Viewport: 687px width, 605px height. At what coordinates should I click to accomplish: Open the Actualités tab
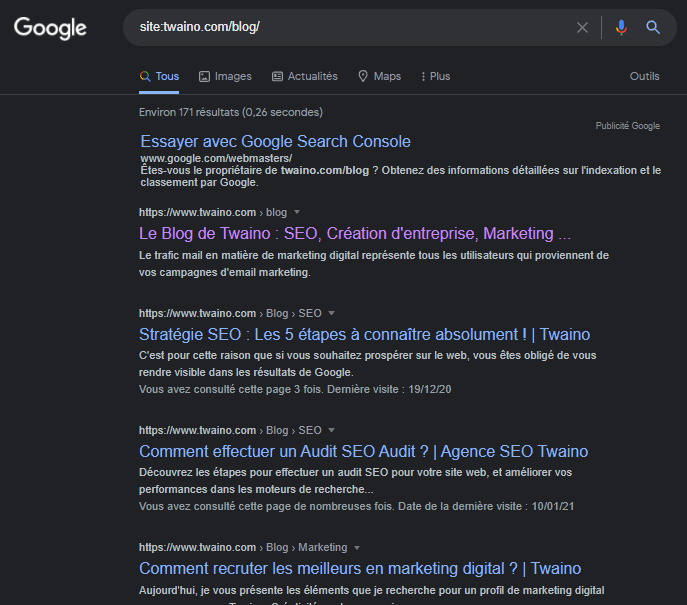point(305,76)
